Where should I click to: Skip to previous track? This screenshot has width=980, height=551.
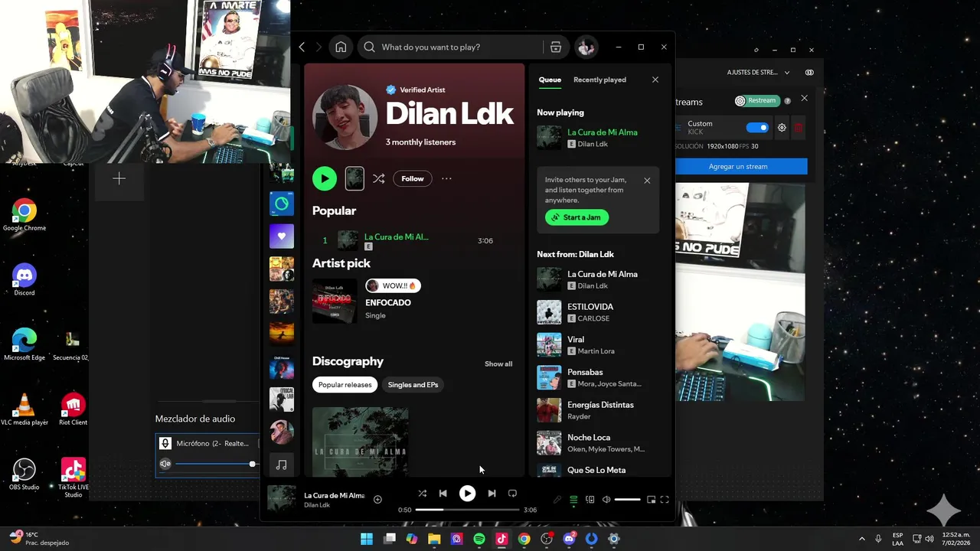coord(443,494)
